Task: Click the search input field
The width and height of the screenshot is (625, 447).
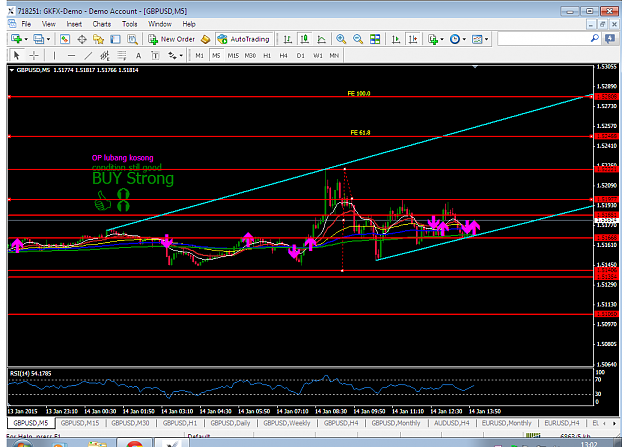Action: [544, 39]
